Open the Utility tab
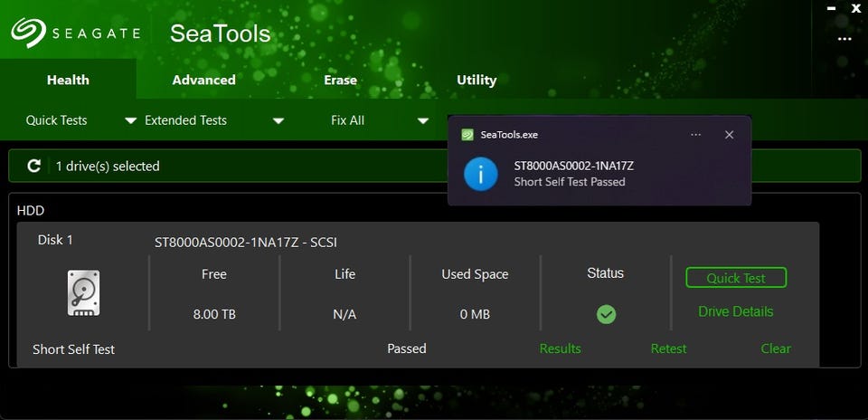868x420 pixels. (x=476, y=80)
